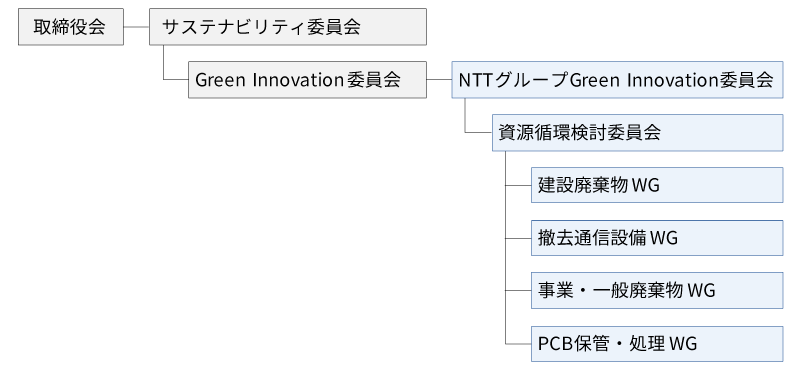This screenshot has width=800, height=377.
Task: Click connector between 取締役会 and サステナビリティ委員会
Action: pyautogui.click(x=136, y=27)
